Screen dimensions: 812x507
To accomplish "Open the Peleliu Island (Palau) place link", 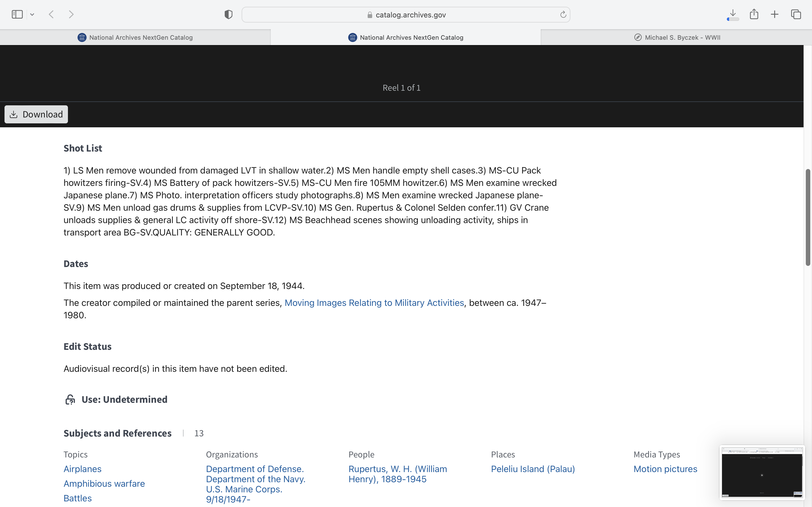I will [533, 469].
